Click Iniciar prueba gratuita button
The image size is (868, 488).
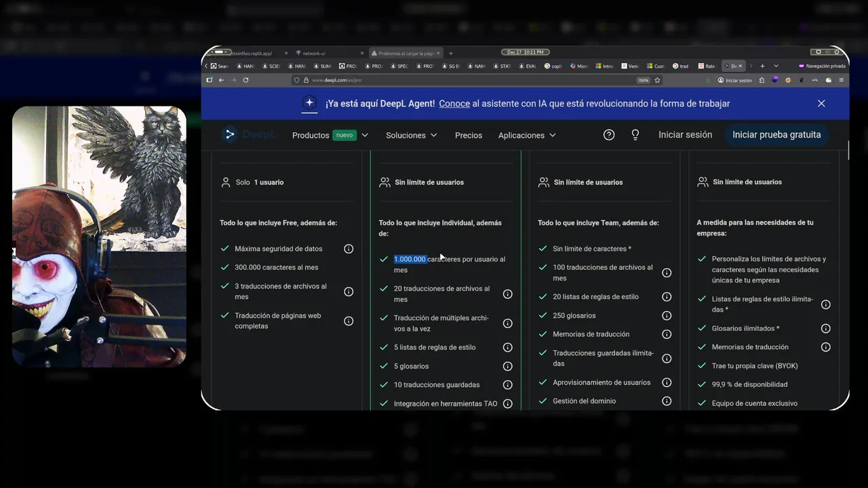tap(776, 134)
